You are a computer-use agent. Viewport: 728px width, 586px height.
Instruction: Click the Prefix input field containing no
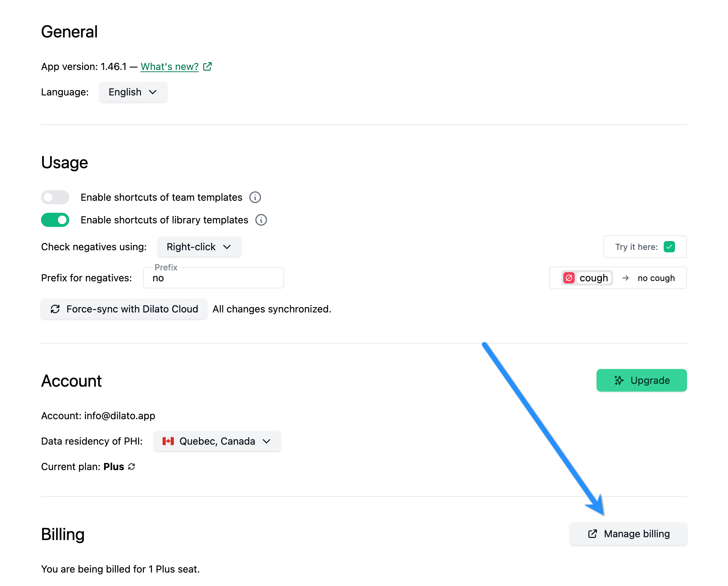213,278
